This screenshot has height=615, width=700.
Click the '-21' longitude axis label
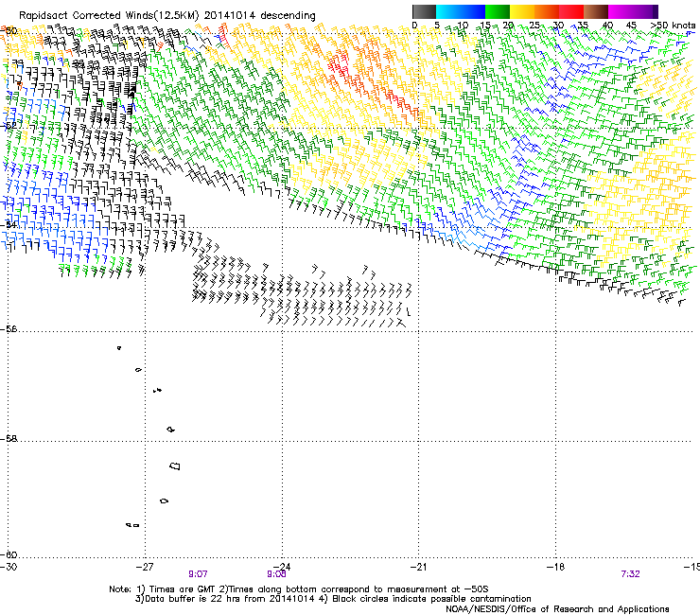coord(419,567)
